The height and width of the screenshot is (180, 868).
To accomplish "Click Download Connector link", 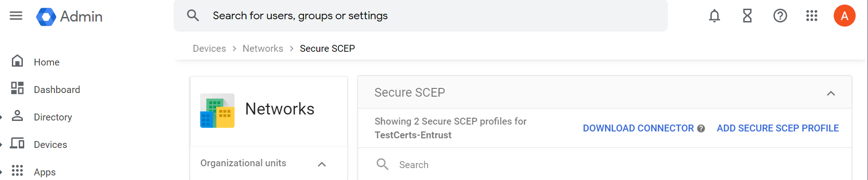I will point(638,128).
